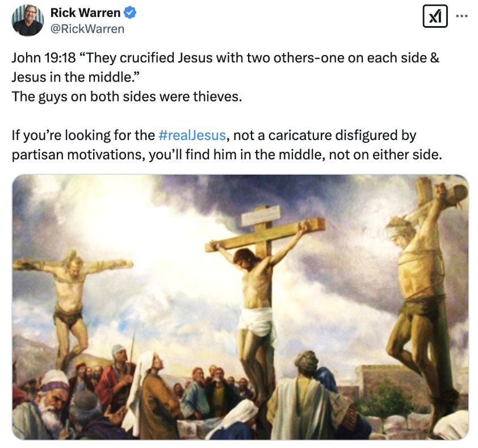Open the attached crucifixion painting image

click(240, 307)
